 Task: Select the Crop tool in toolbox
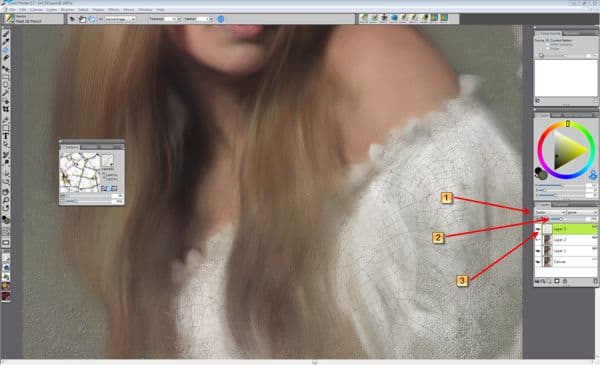coord(6,109)
